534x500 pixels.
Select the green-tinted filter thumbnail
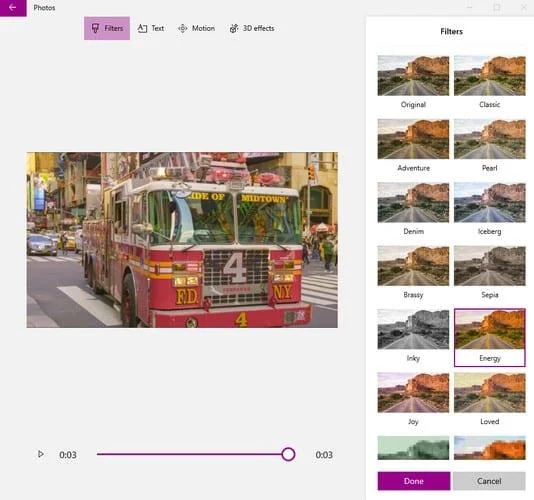click(413, 448)
